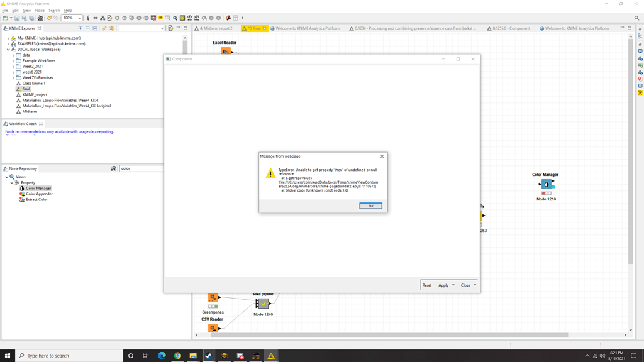Click the Undo toolbar icon
644x362 pixels.
tap(49, 17)
